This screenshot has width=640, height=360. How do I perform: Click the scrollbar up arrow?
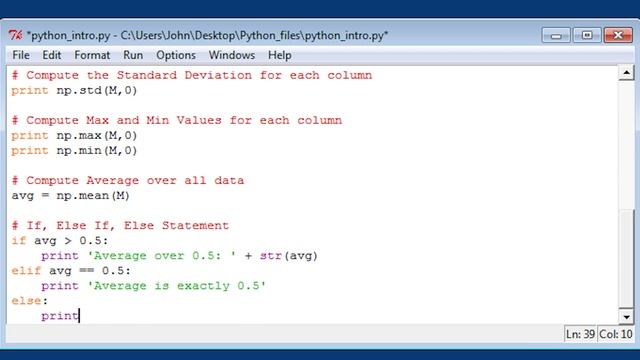tap(626, 73)
